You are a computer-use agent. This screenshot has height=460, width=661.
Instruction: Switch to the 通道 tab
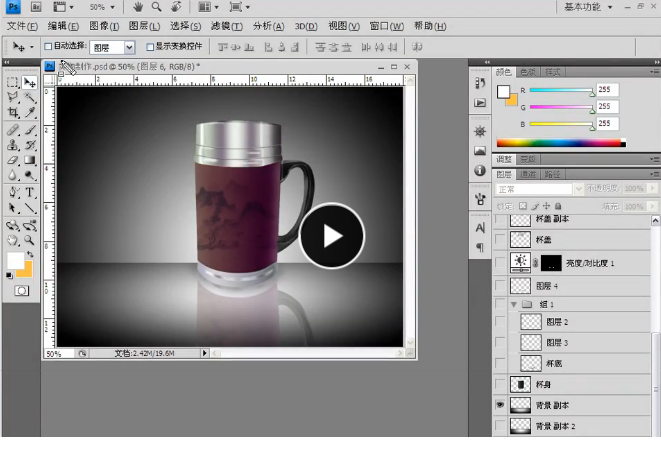pyautogui.click(x=527, y=174)
